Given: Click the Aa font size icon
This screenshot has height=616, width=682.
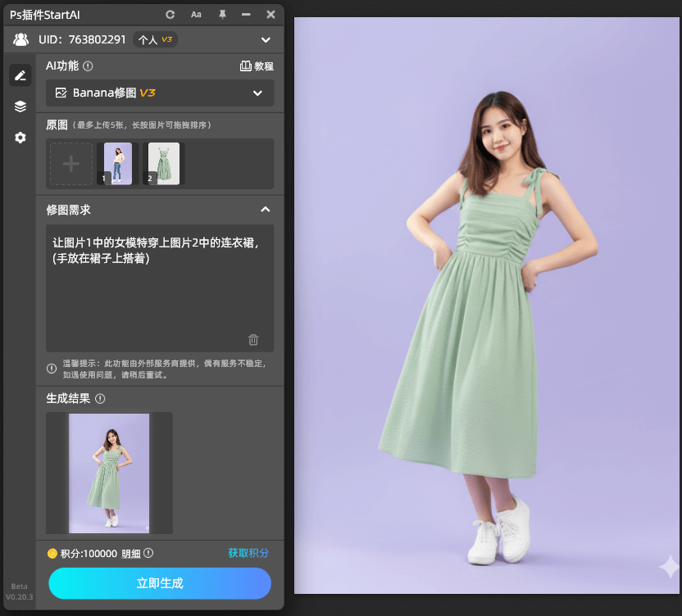Looking at the screenshot, I should [x=196, y=15].
